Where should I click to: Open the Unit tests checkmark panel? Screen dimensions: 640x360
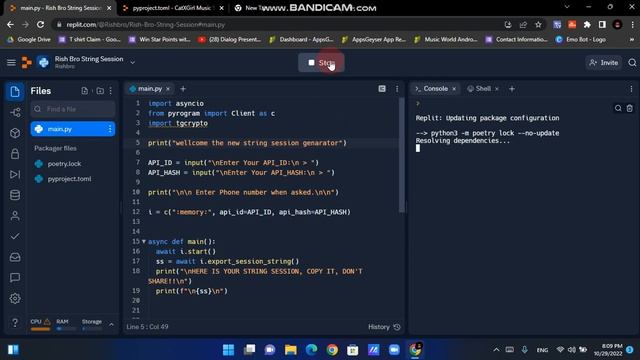pyautogui.click(x=15, y=236)
